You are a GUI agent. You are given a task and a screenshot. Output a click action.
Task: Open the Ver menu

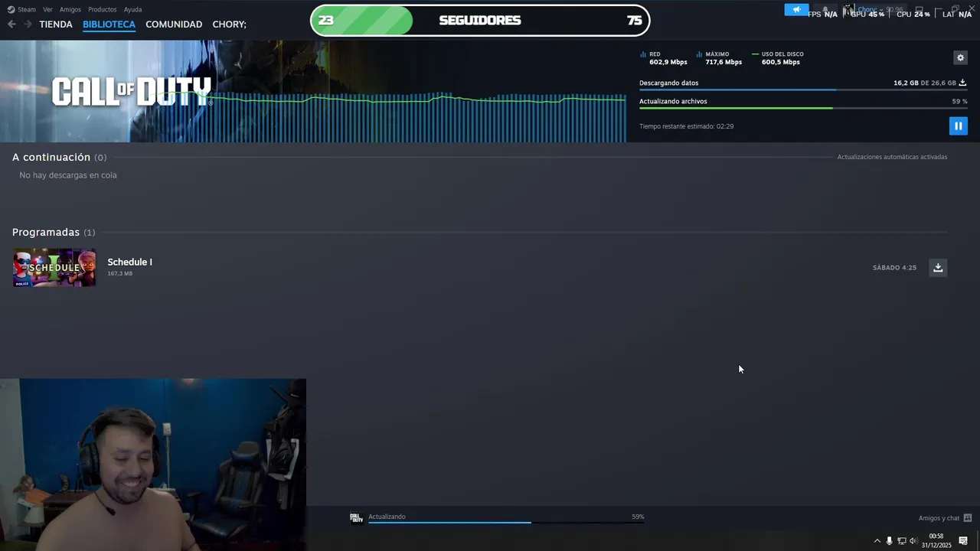click(47, 9)
